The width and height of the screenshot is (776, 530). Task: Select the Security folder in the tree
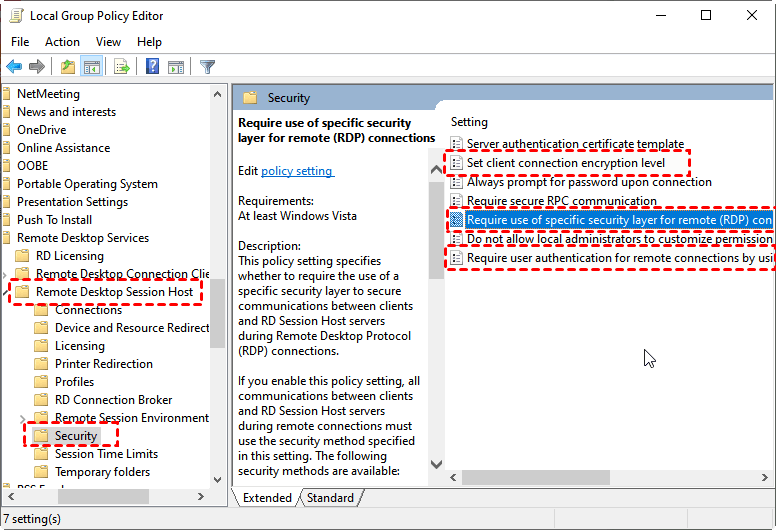pyautogui.click(x=76, y=436)
